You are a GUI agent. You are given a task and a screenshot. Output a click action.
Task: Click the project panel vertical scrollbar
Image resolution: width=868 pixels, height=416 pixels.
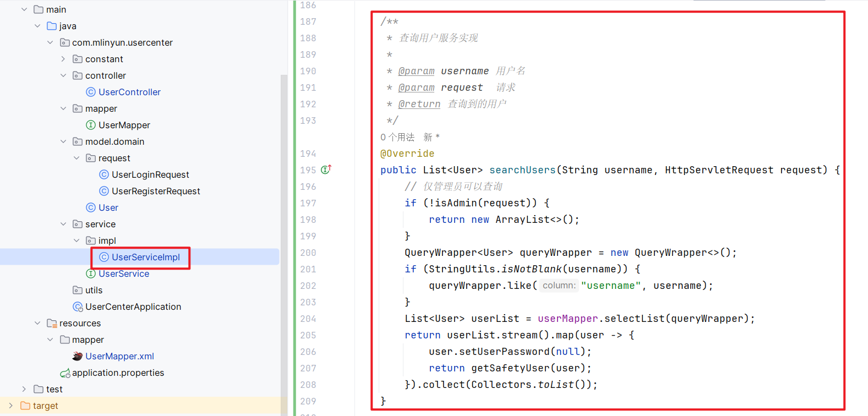(284, 220)
